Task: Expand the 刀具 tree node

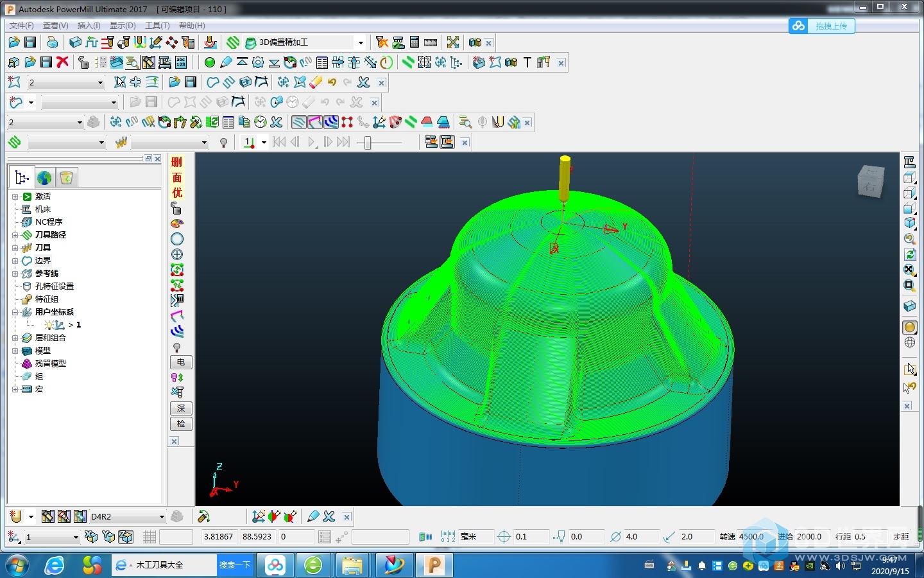Action: [x=15, y=248]
